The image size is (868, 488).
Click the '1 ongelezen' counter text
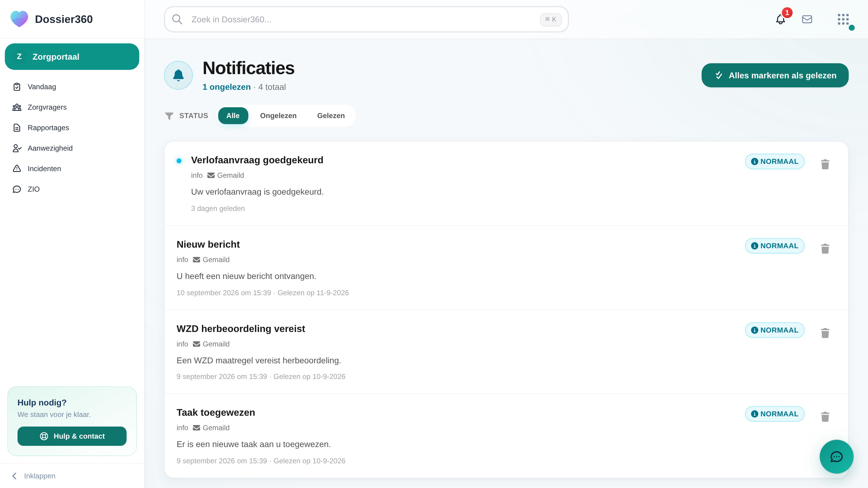click(226, 87)
